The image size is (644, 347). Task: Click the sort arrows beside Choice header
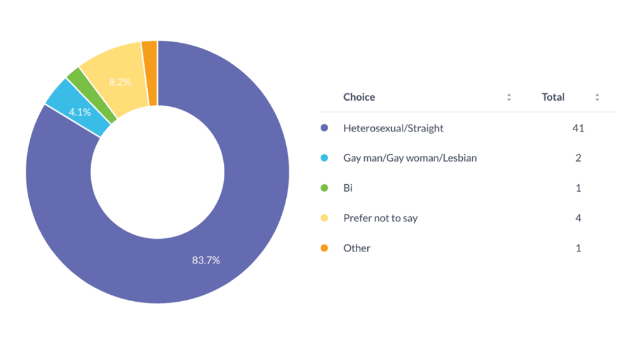tap(509, 97)
